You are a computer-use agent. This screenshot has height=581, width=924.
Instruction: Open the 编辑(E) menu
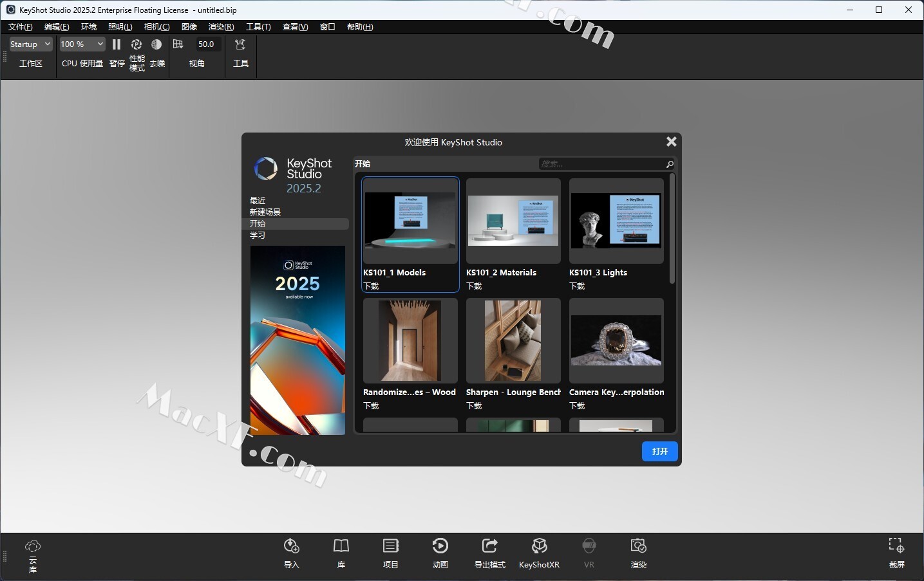57,26
